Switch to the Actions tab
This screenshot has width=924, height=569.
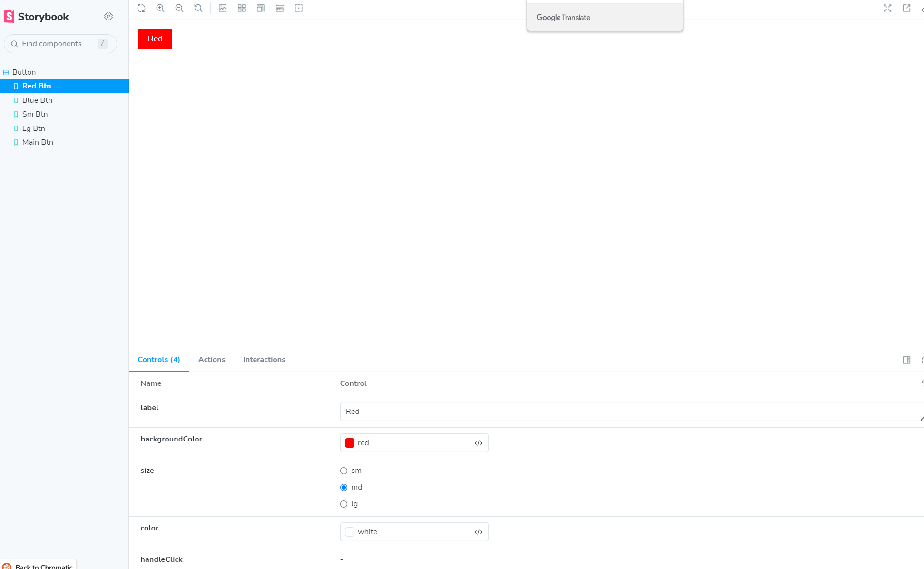pyautogui.click(x=212, y=360)
